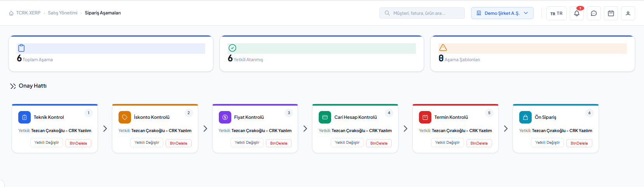This screenshot has height=187, width=644.
Task: Click the purple Fiyat Kontrolü stage icon
Action: click(x=225, y=117)
